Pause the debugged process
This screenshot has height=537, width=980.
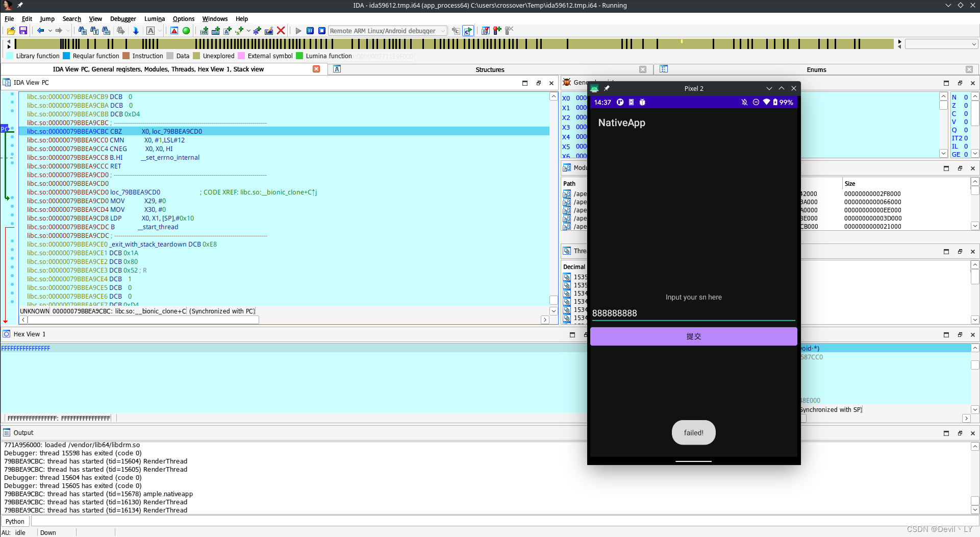(310, 31)
